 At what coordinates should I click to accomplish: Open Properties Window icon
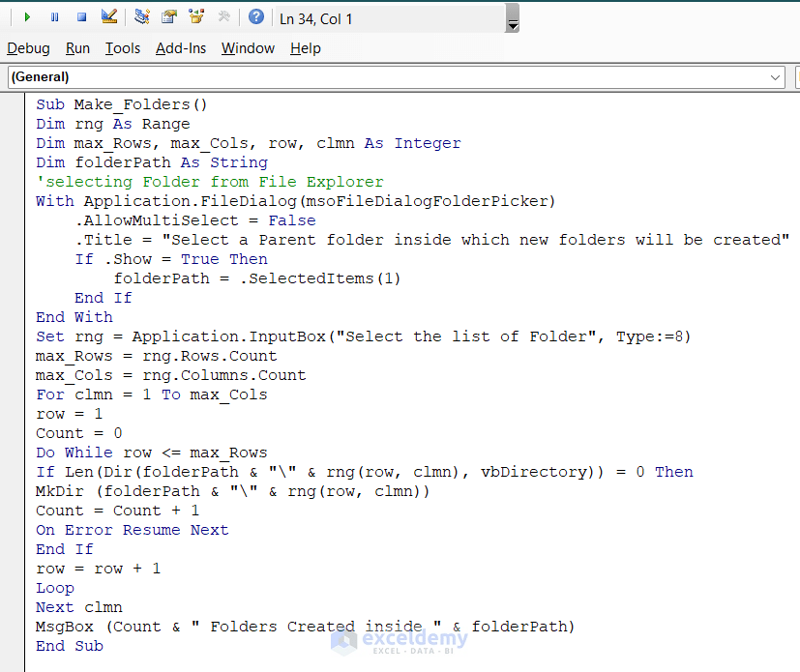[169, 17]
